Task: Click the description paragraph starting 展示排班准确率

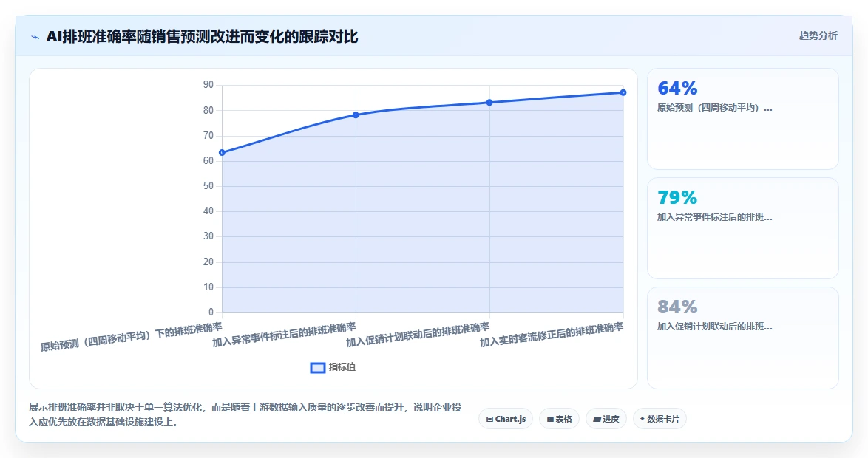Action: click(245, 414)
